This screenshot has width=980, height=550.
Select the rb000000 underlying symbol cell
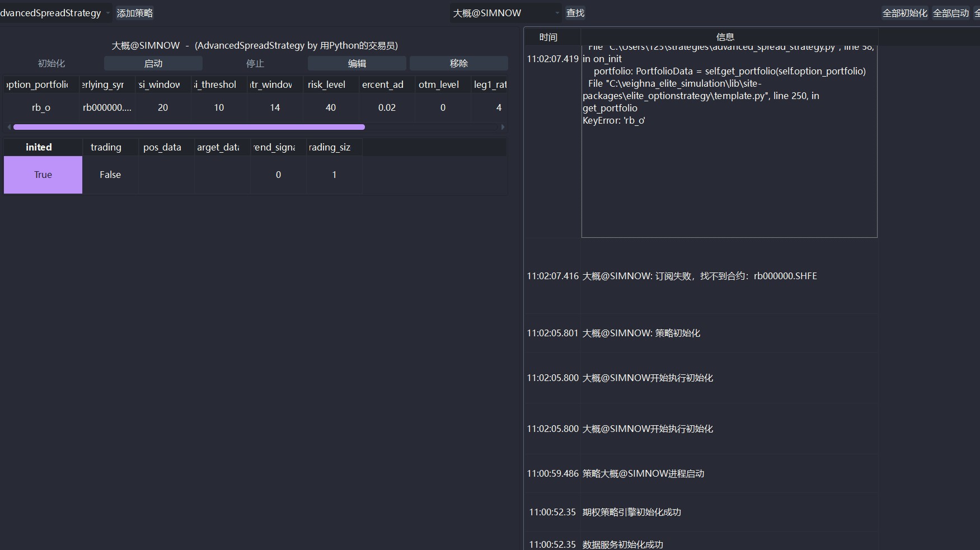pyautogui.click(x=107, y=107)
